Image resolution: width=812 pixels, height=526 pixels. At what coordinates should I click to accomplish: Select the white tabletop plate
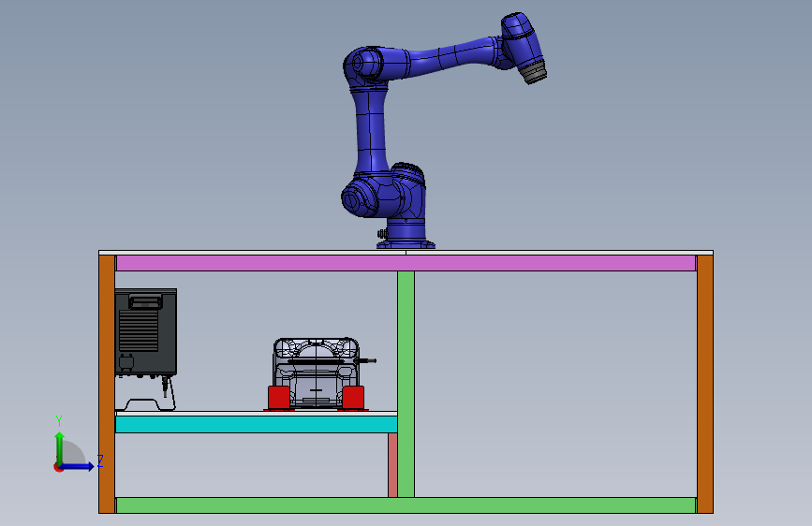tap(406, 253)
